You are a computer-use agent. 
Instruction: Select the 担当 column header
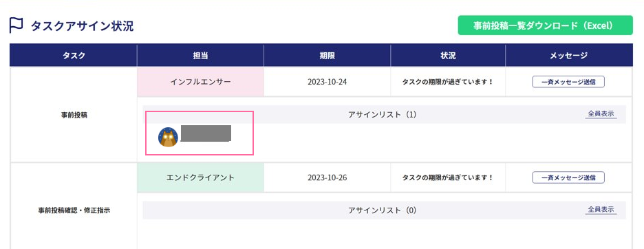(x=200, y=55)
